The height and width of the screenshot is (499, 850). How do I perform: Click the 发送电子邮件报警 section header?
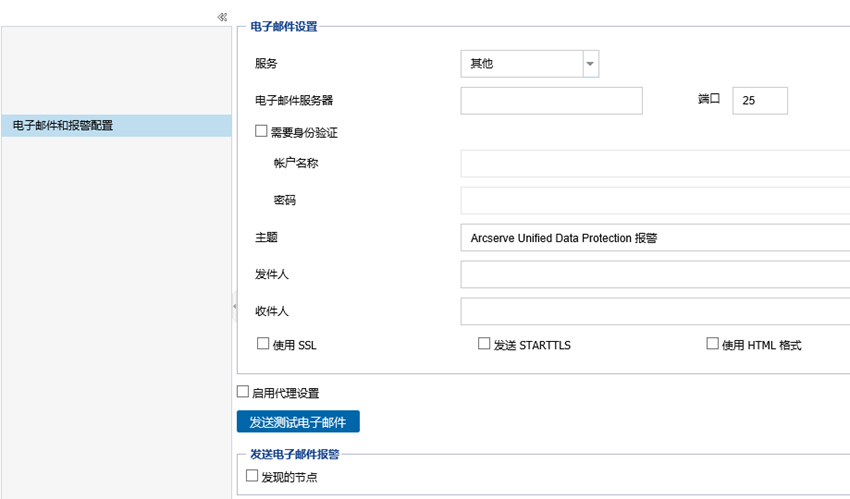point(294,454)
